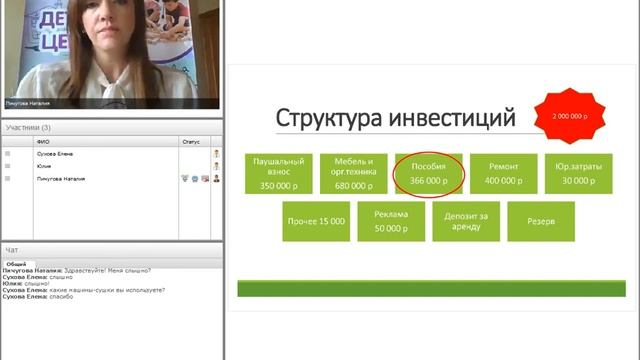The image size is (640, 360).
Task: Click the Прочее 15 000 box
Action: point(316,221)
